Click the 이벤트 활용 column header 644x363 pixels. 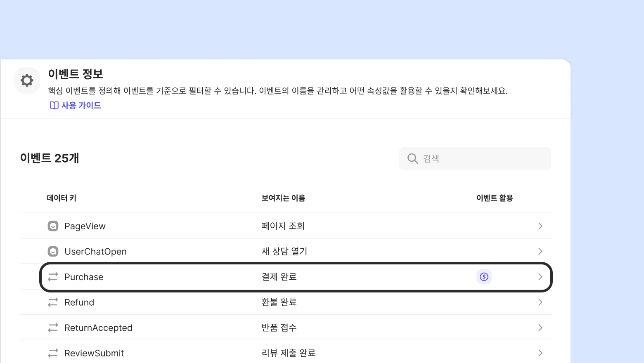tap(495, 198)
